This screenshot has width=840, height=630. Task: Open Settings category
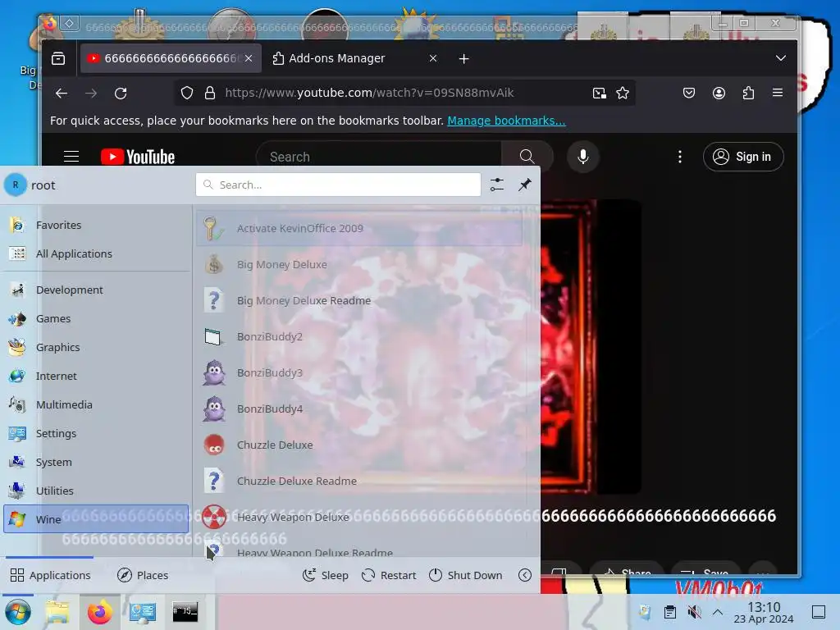(x=96, y=433)
